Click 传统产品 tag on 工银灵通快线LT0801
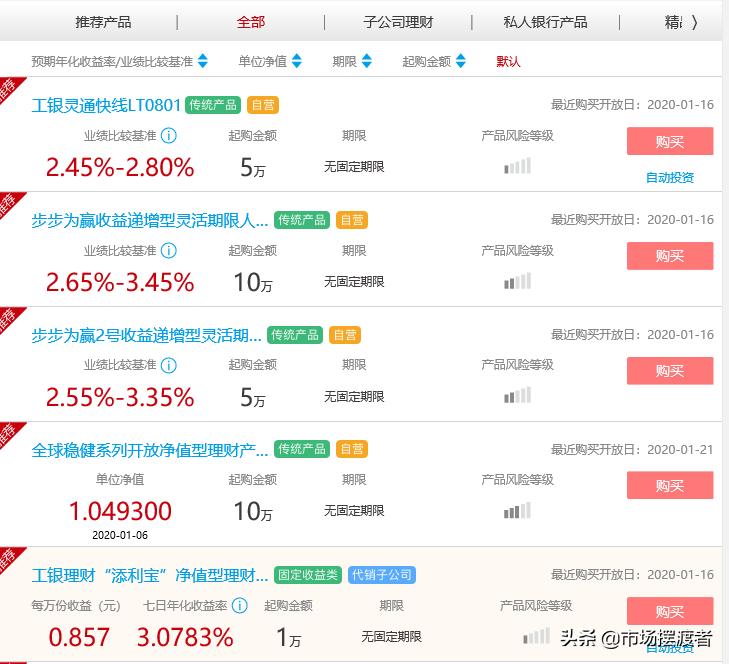Viewport: 729px width, 664px height. (213, 105)
